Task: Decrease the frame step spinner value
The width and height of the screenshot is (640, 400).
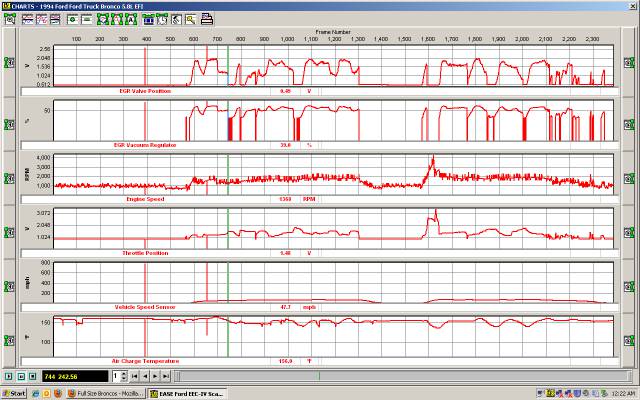Action: click(x=124, y=379)
